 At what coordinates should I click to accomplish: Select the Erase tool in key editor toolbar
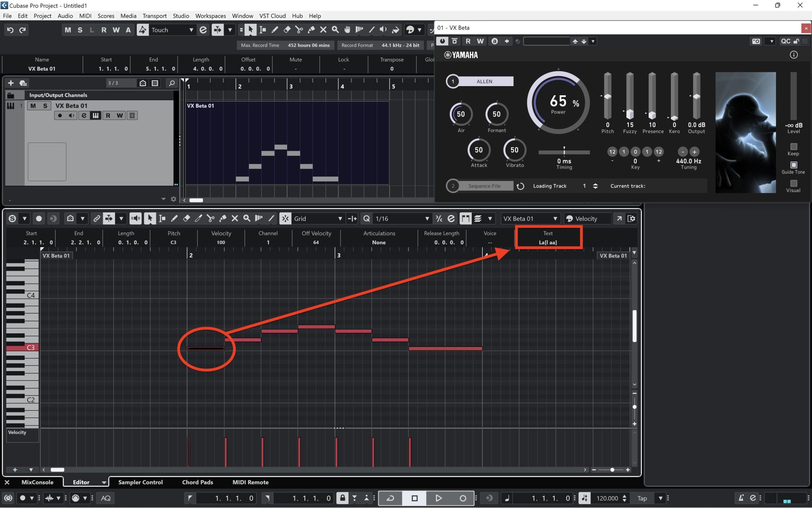186,219
